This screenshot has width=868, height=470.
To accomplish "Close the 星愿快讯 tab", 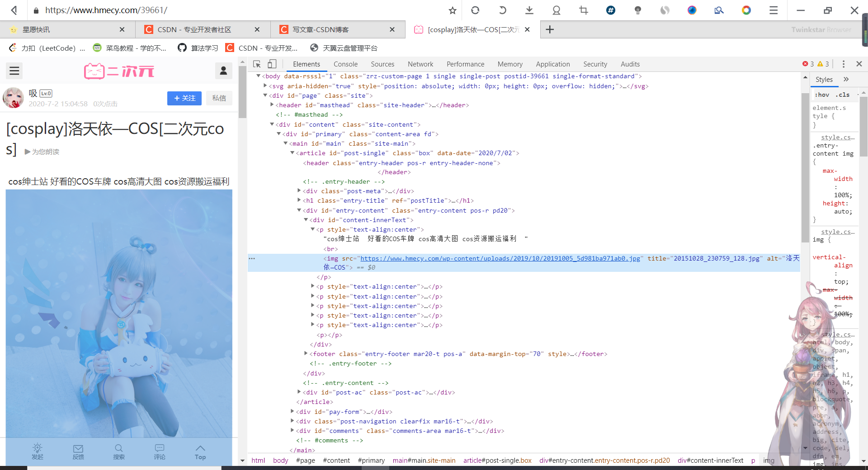I will pyautogui.click(x=122, y=29).
